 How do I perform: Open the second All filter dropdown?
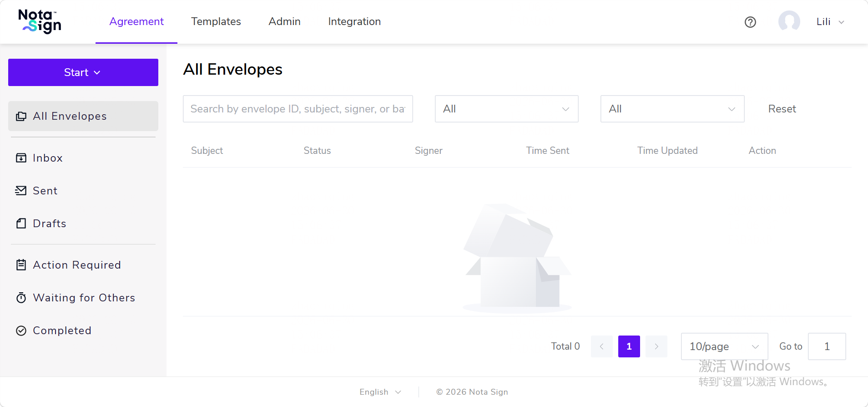click(x=672, y=109)
